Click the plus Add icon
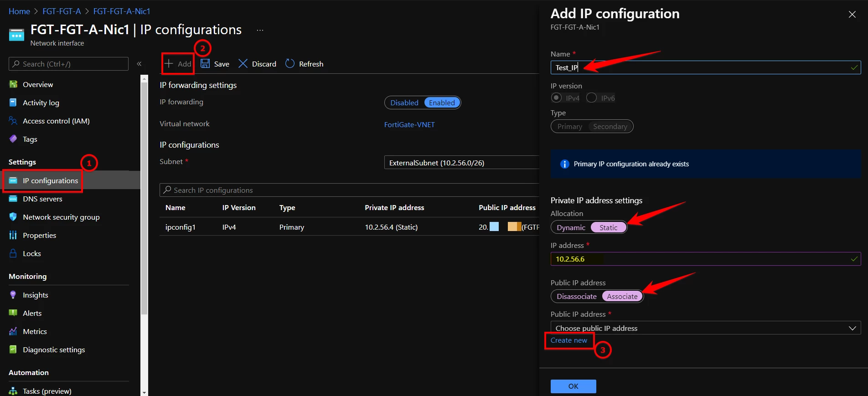The image size is (868, 396). click(169, 64)
